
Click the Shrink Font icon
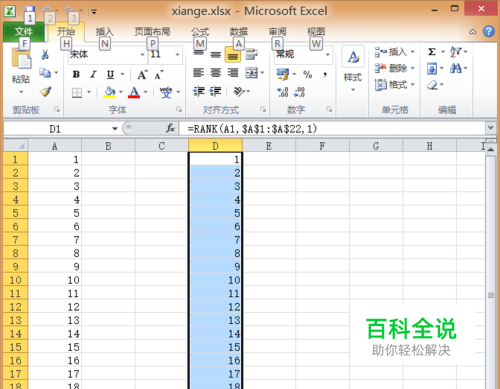tap(159, 74)
